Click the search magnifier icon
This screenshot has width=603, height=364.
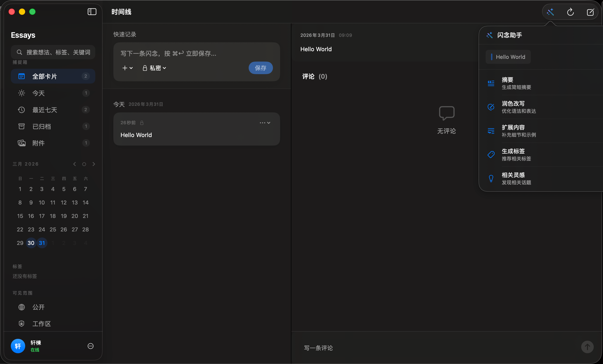tap(20, 52)
